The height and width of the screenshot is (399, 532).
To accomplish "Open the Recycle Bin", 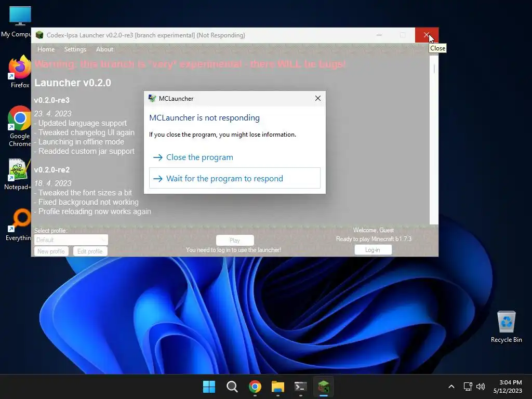I will [506, 326].
